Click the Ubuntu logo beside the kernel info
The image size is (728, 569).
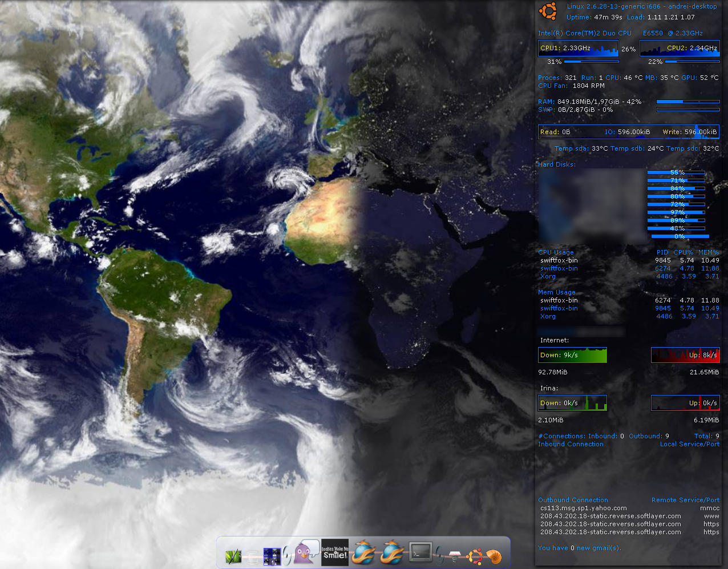(x=548, y=11)
